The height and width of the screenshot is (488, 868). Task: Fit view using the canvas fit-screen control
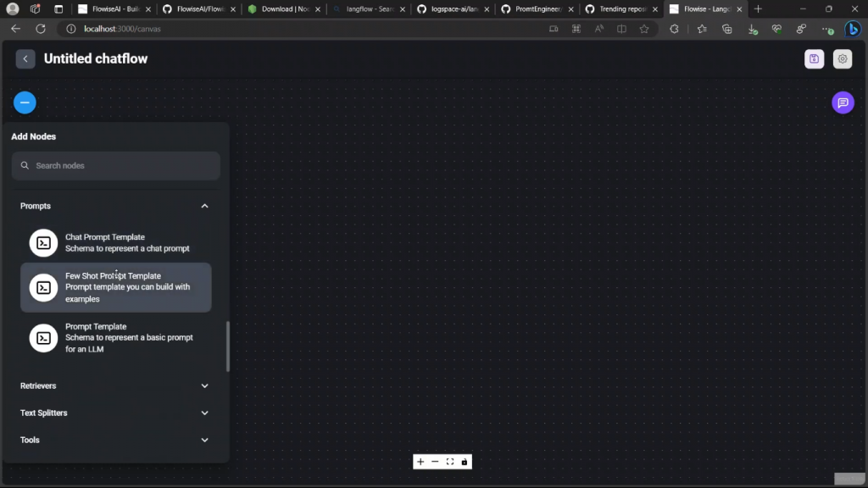coord(450,462)
